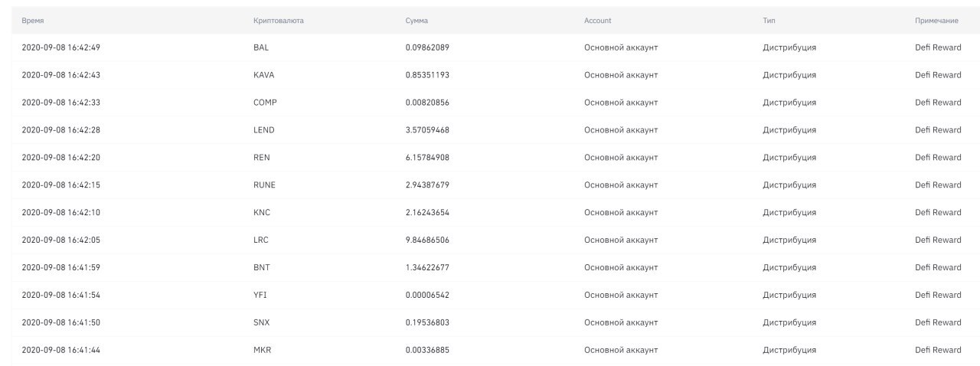Click the KAVA currency cell
The image size is (980, 366).
[263, 75]
